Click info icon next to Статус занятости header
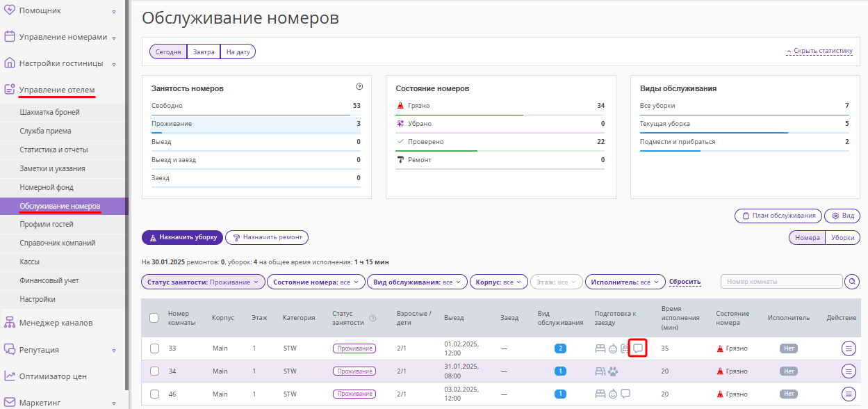 (x=372, y=318)
